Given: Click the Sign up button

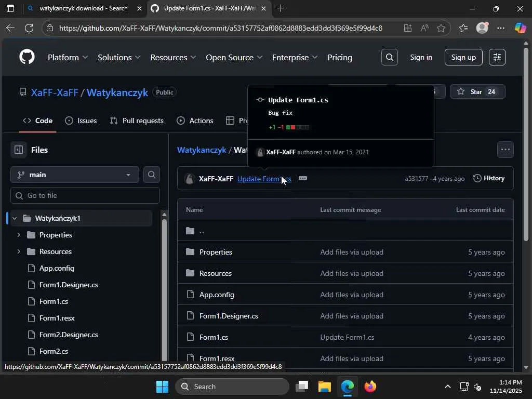Looking at the screenshot, I should point(463,57).
